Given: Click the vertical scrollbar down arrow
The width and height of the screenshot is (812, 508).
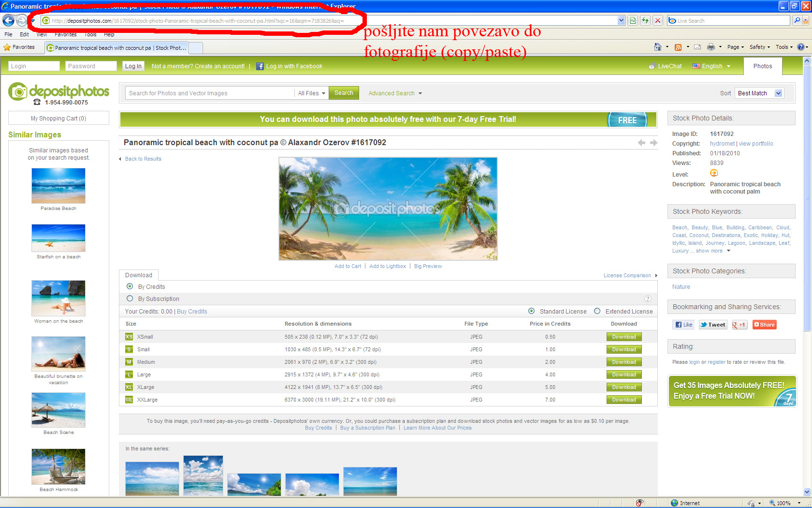Looking at the screenshot, I should tap(806, 492).
